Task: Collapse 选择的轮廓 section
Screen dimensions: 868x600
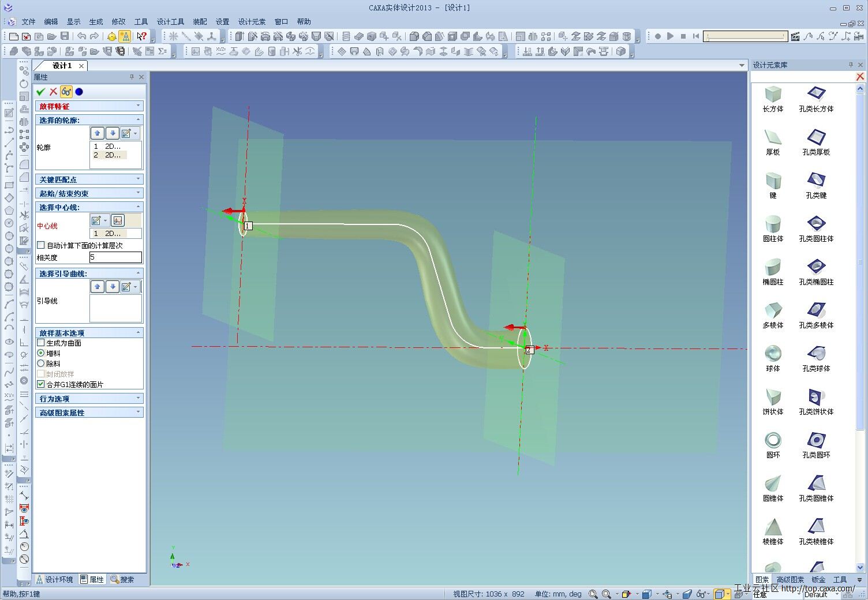Action: tap(89, 120)
